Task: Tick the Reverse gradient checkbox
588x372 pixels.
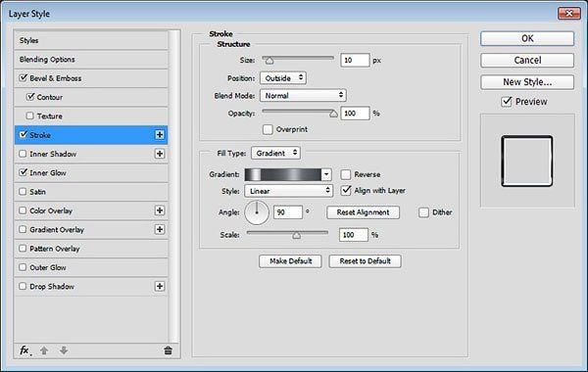Action: tap(346, 174)
